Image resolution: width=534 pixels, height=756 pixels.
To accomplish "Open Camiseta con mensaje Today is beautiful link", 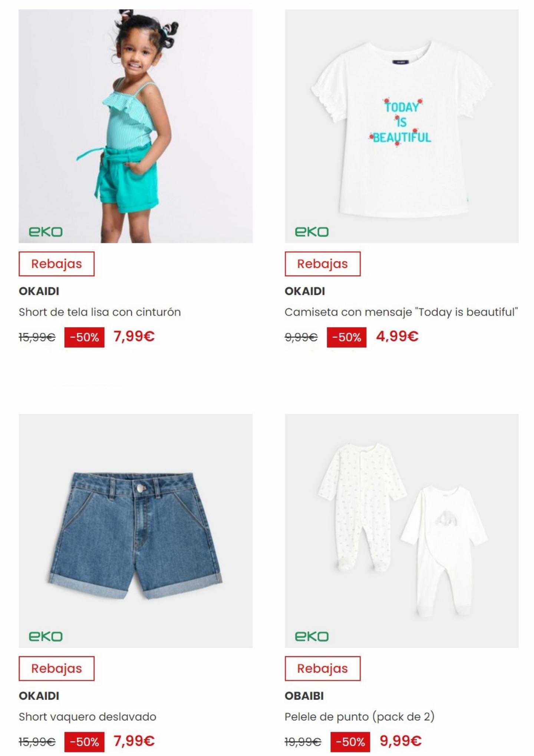I will (x=401, y=312).
